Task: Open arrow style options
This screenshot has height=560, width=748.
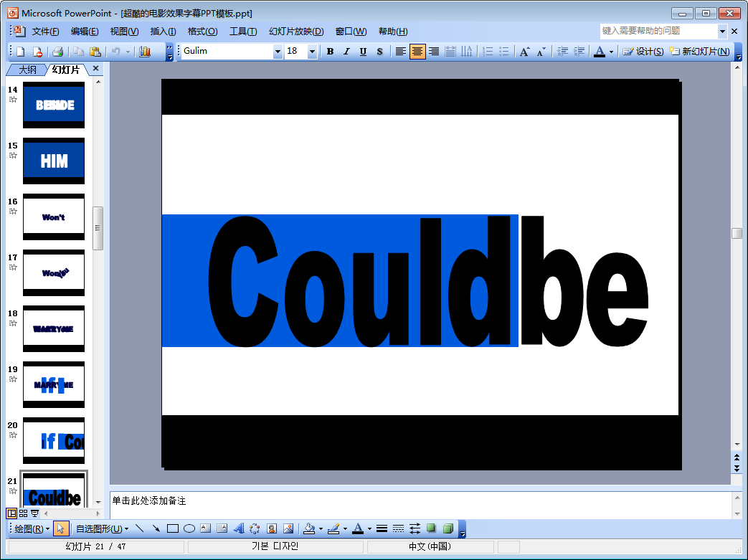Action: coord(415,528)
